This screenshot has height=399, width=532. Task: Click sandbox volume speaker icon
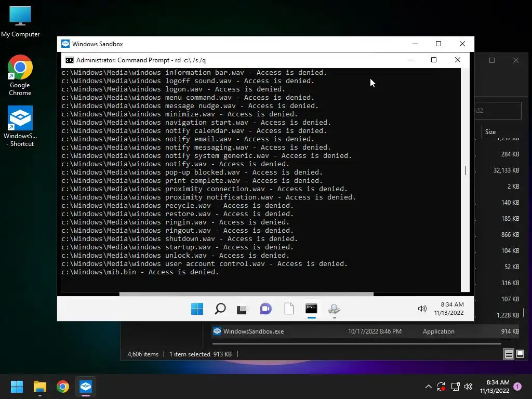[422, 309]
